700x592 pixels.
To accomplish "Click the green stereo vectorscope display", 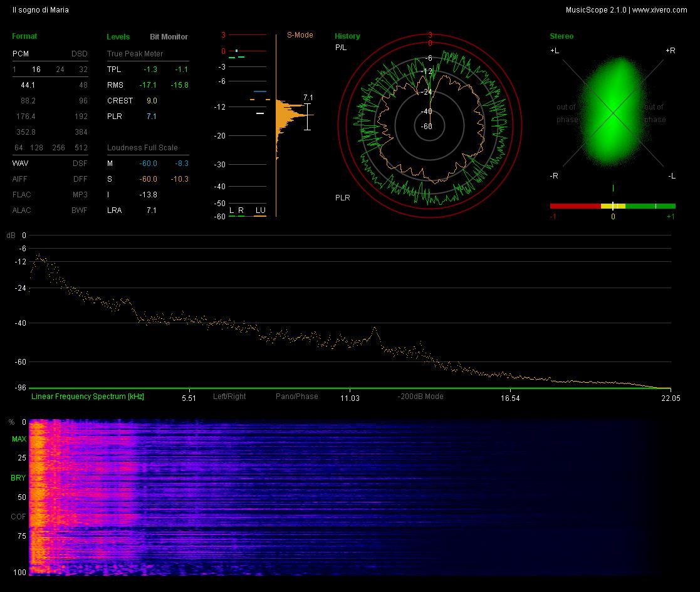I will click(x=612, y=112).
